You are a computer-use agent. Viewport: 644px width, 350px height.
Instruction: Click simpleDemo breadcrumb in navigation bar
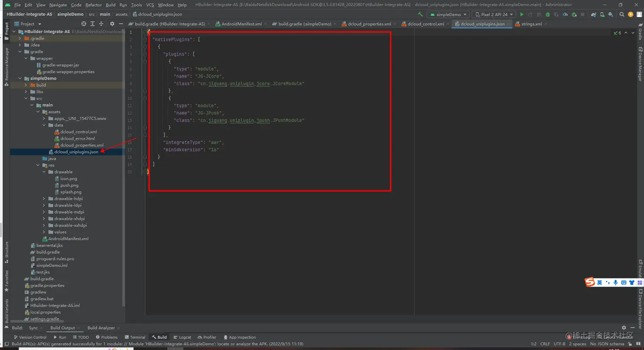70,14
